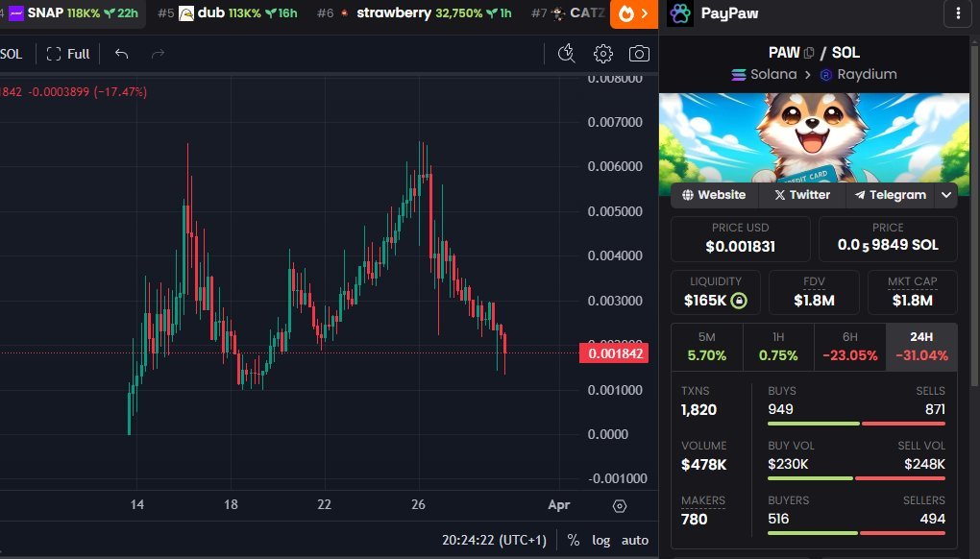Toggle Full screen chart mode

[x=68, y=54]
